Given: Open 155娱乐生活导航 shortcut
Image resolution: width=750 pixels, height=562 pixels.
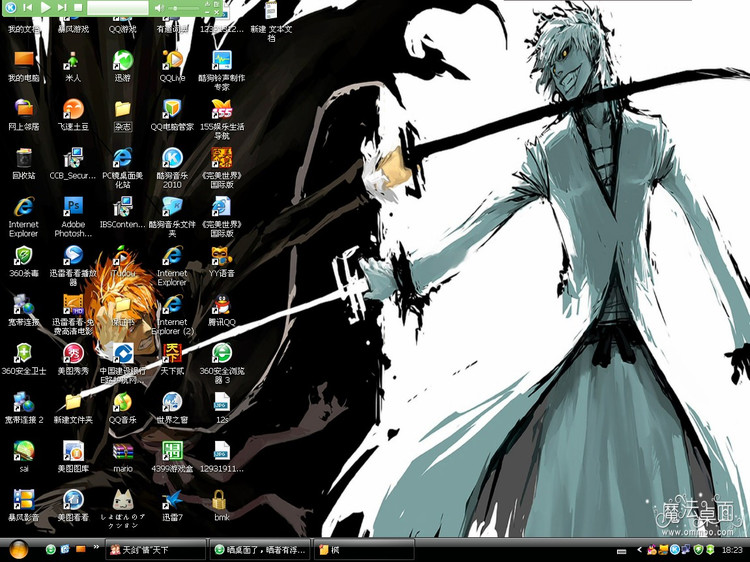Looking at the screenshot, I should click(x=221, y=119).
